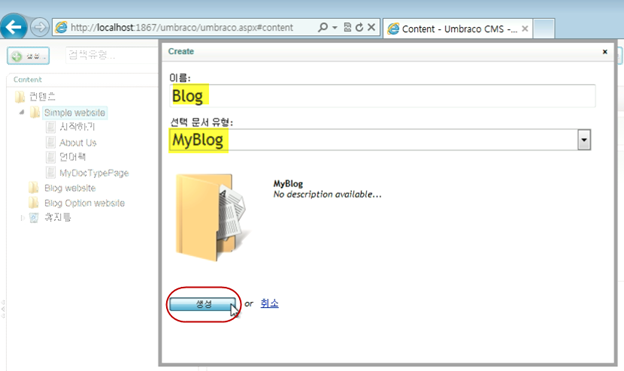Click the Umbraco search type field

111,55
